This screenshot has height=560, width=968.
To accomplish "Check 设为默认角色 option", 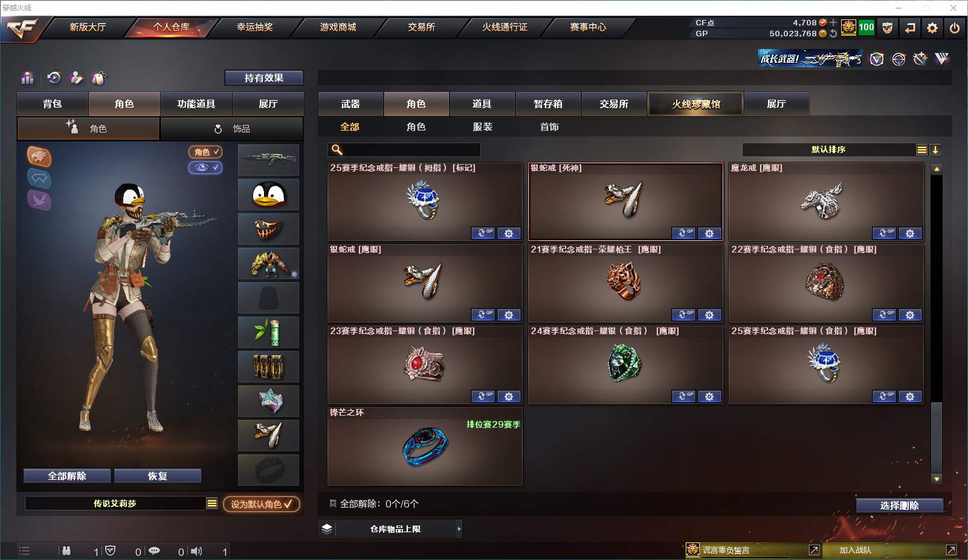I will [x=262, y=504].
